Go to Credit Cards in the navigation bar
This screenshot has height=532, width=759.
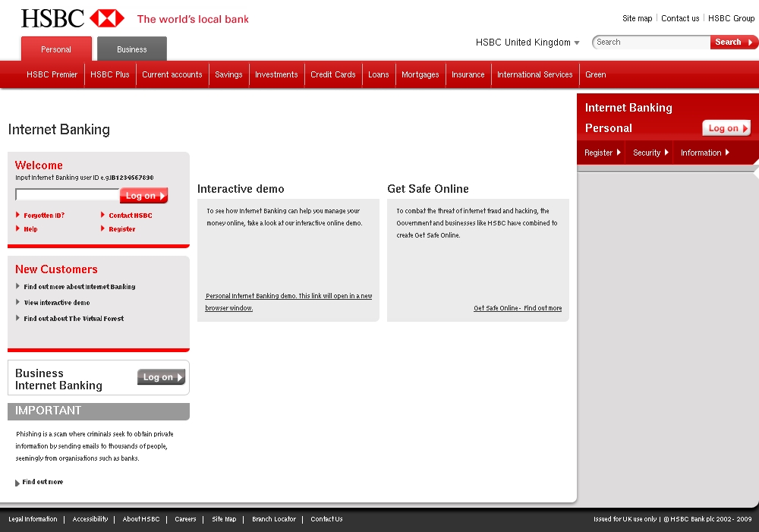(333, 74)
